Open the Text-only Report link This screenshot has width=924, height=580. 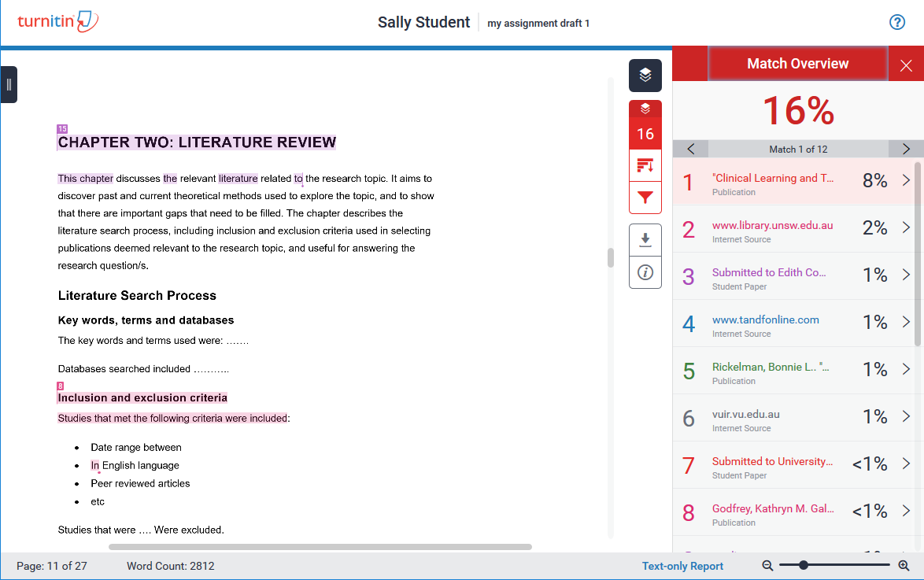coord(682,566)
